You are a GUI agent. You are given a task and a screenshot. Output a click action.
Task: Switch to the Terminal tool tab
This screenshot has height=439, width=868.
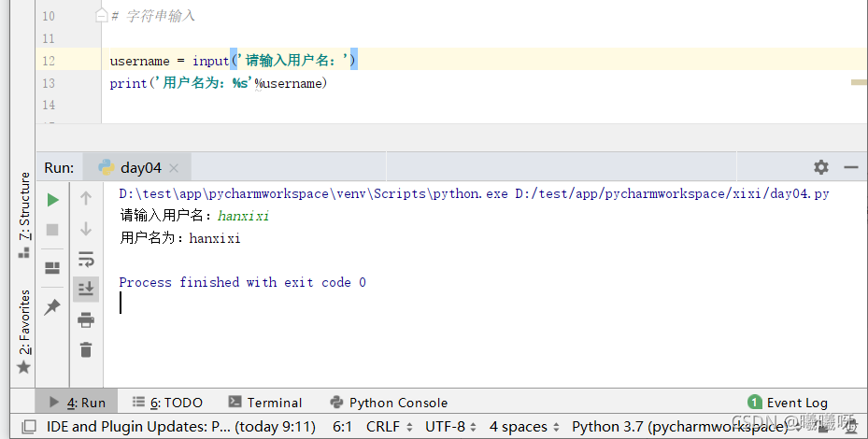265,403
